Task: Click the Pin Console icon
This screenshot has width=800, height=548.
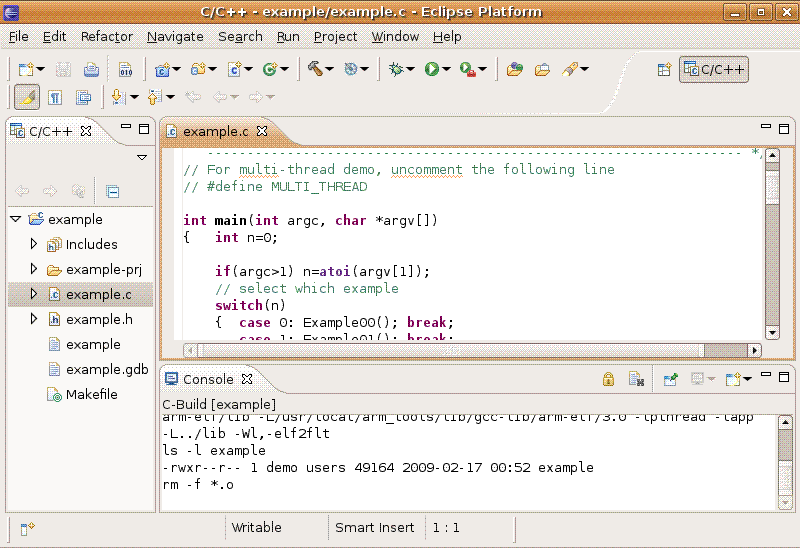Action: pos(670,379)
